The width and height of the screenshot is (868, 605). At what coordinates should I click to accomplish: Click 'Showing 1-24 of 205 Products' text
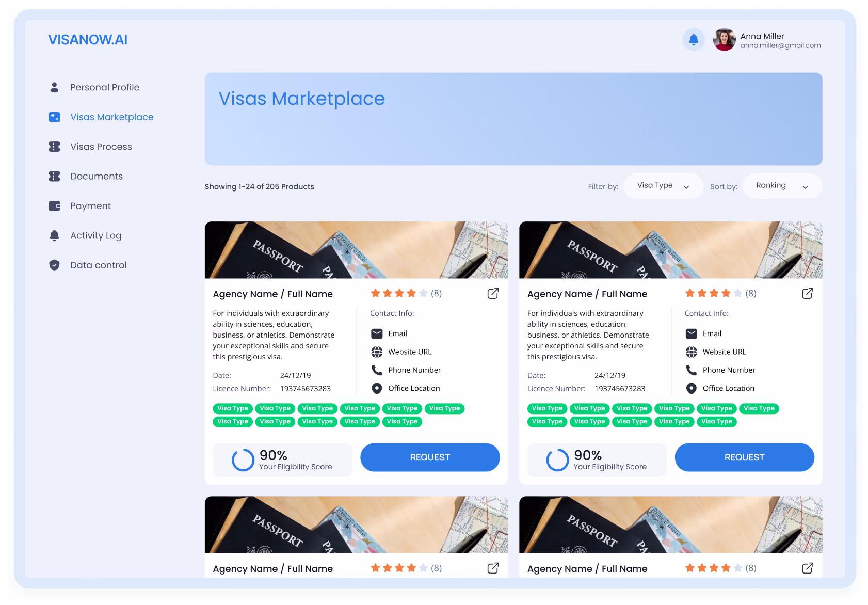click(260, 187)
